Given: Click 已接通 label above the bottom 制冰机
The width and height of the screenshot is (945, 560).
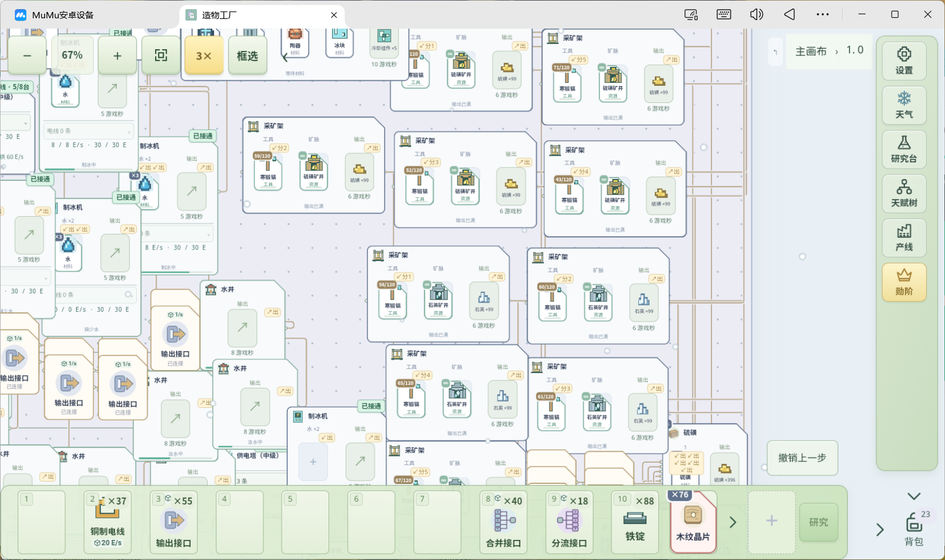Looking at the screenshot, I should click(x=371, y=406).
